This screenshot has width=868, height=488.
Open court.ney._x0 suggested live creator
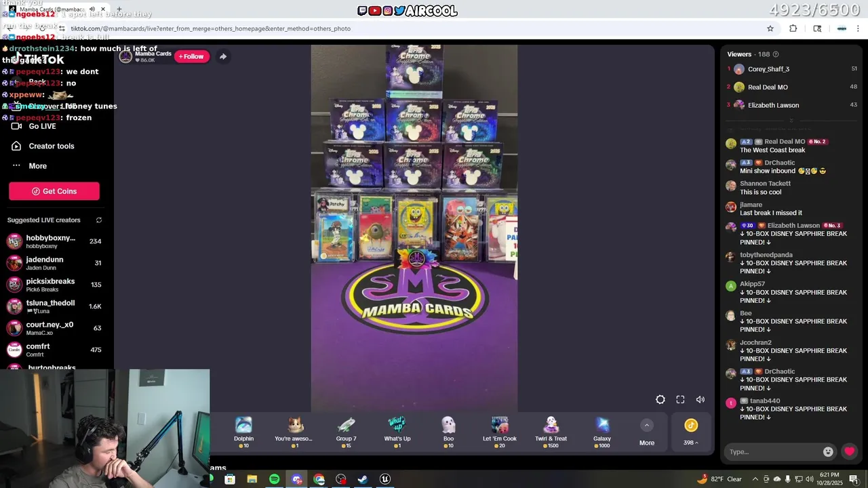(x=54, y=328)
